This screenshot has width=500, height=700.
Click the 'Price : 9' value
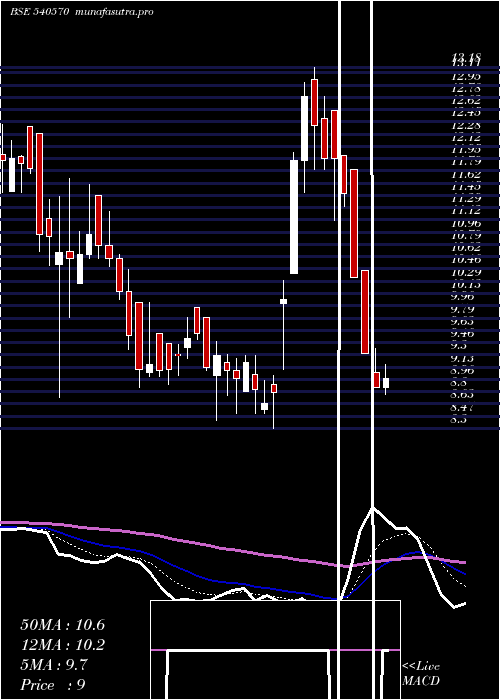53,685
